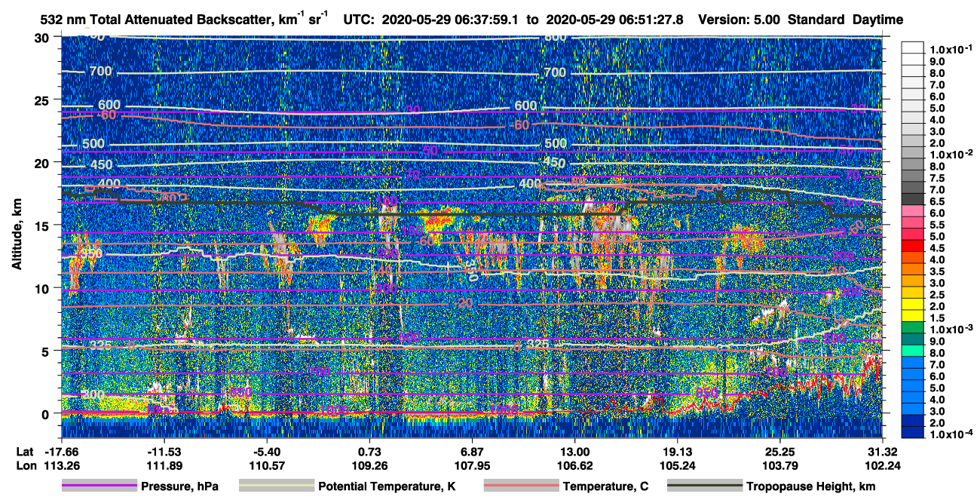Click the 15 km altitude tick label
Screen dimensions: 980x503
(44, 225)
